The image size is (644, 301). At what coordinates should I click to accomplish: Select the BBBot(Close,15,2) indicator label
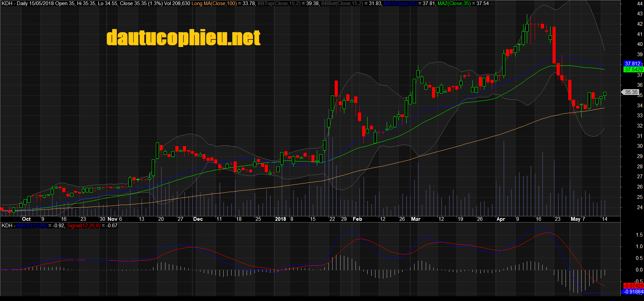click(342, 3)
